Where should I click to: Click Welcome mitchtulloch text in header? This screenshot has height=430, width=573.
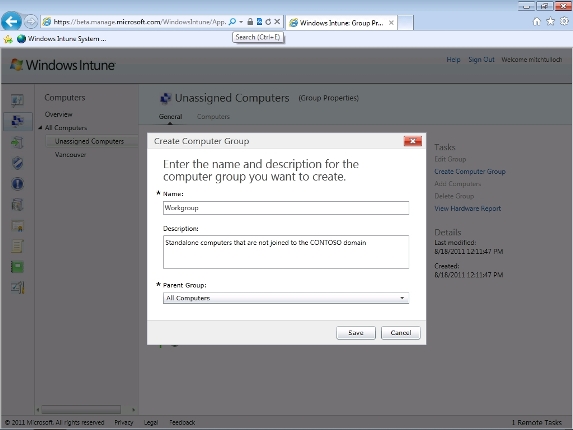point(532,60)
